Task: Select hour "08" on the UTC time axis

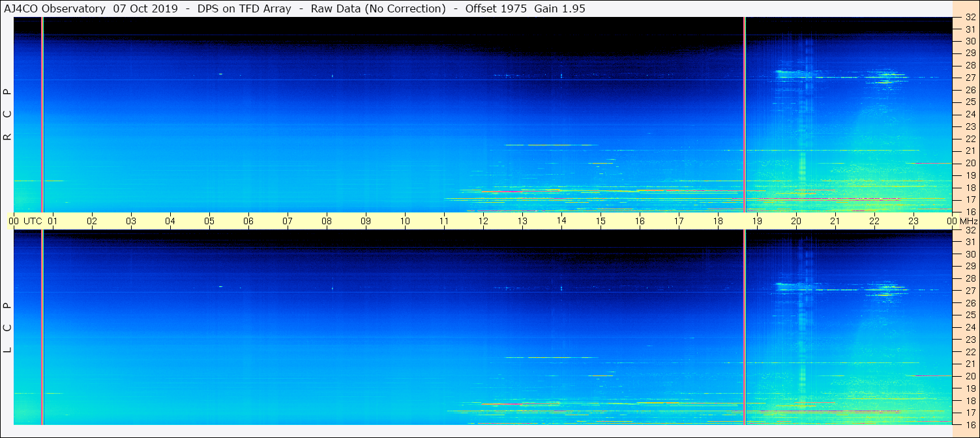Action: coord(327,221)
